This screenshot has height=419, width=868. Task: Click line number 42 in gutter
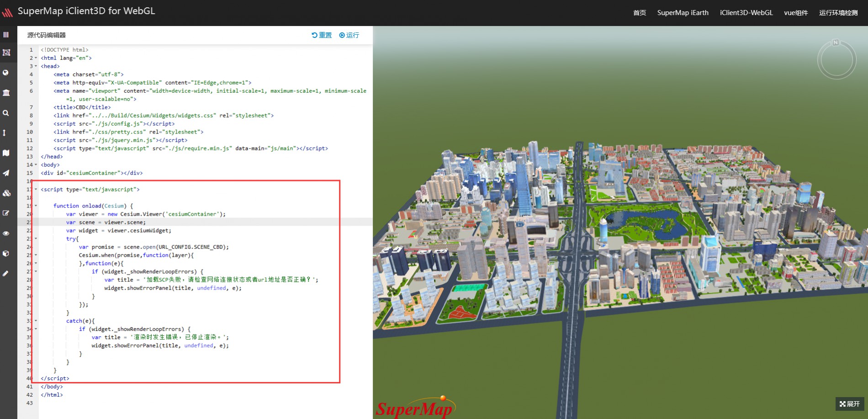[x=30, y=395]
